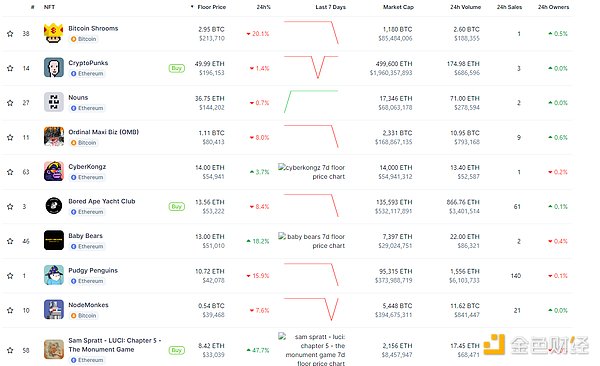Click Buy button for CryptoPunks

coord(176,68)
